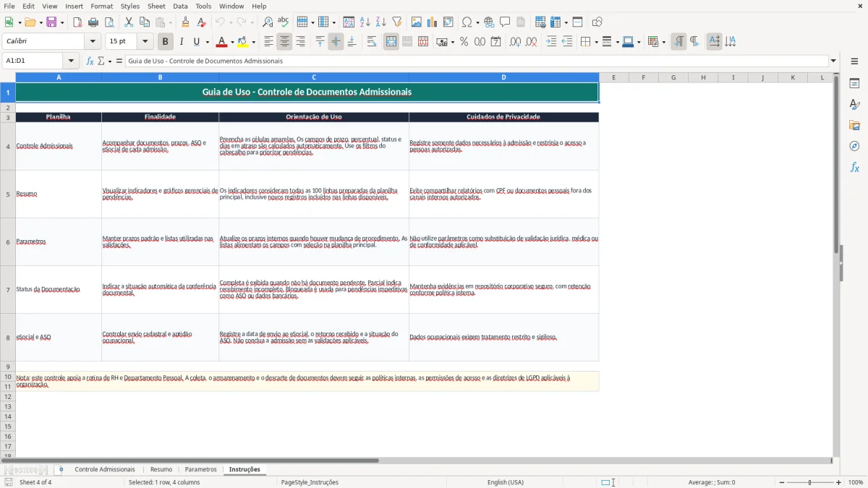Format selected cells as percent
The width and height of the screenshot is (868, 488).
click(464, 42)
